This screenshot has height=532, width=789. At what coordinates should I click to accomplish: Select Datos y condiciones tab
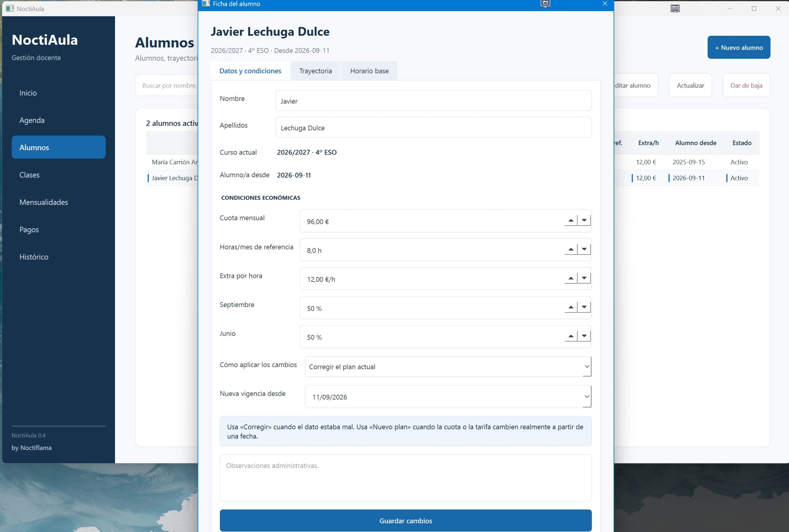[250, 71]
